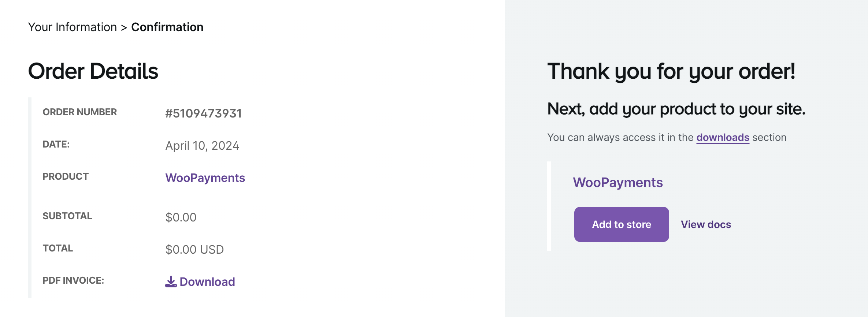
Task: Click the Thank you for your order heading
Action: click(671, 71)
